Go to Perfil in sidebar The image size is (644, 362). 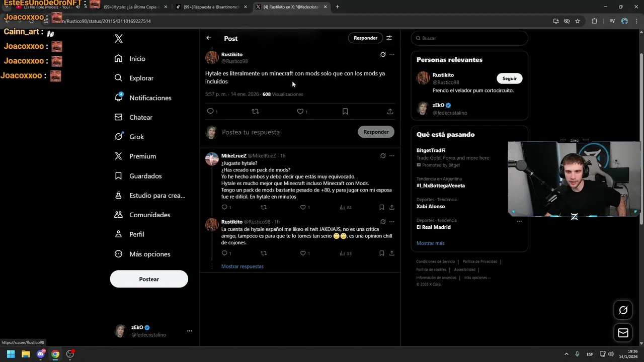pyautogui.click(x=129, y=234)
